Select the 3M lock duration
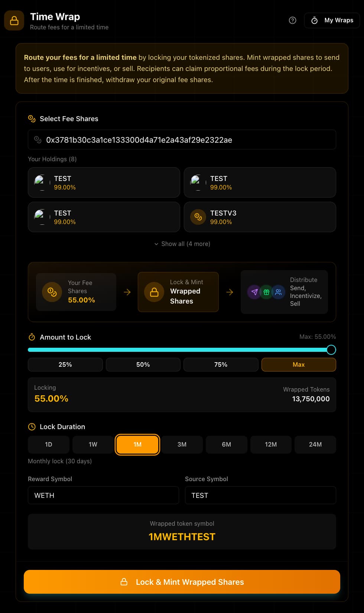364x613 pixels. [182, 445]
